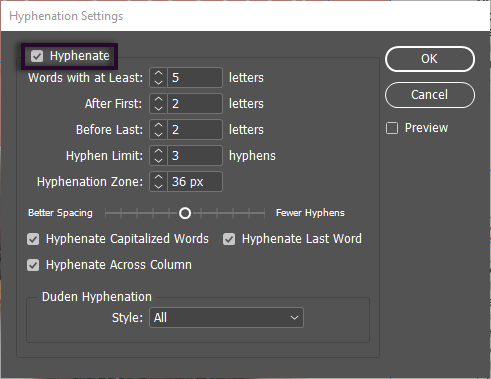Focus the Hyphenation Zone input field
The height and width of the screenshot is (379, 491).
click(195, 181)
